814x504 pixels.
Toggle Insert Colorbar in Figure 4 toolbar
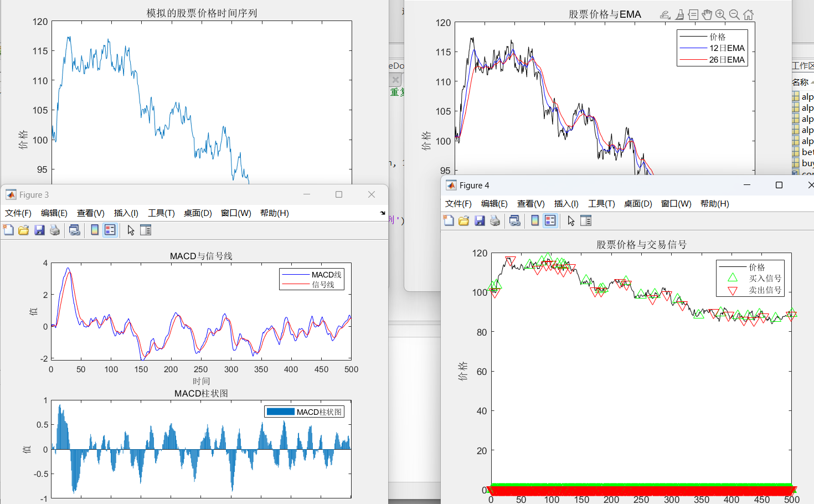point(535,220)
